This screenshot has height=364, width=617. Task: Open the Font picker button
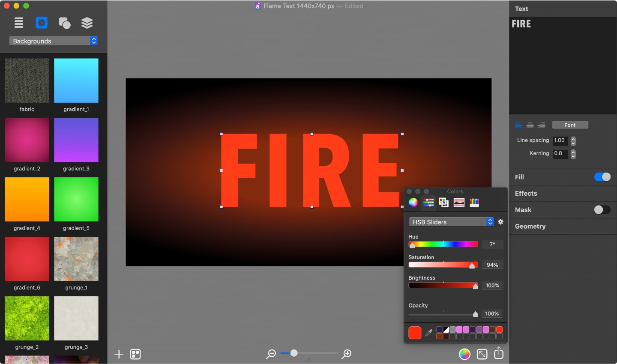tap(570, 125)
